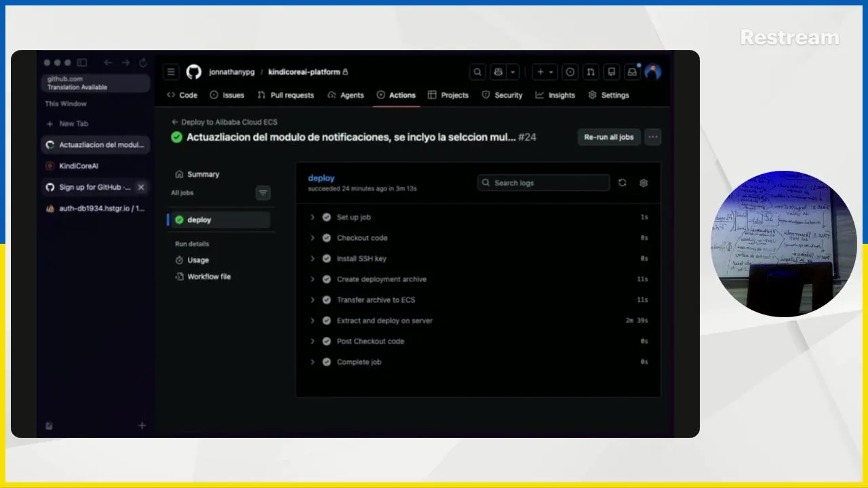Expand the Copilot dropdown arrow
Viewport: 868px width, 488px height.
pyautogui.click(x=513, y=72)
